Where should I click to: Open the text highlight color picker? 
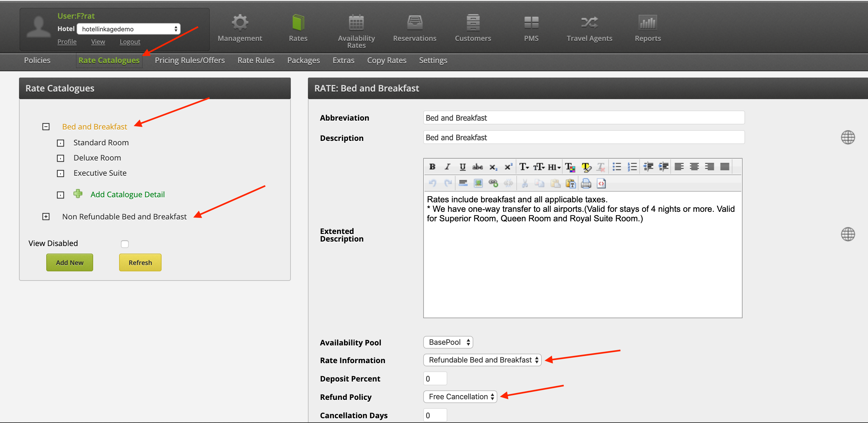click(586, 167)
